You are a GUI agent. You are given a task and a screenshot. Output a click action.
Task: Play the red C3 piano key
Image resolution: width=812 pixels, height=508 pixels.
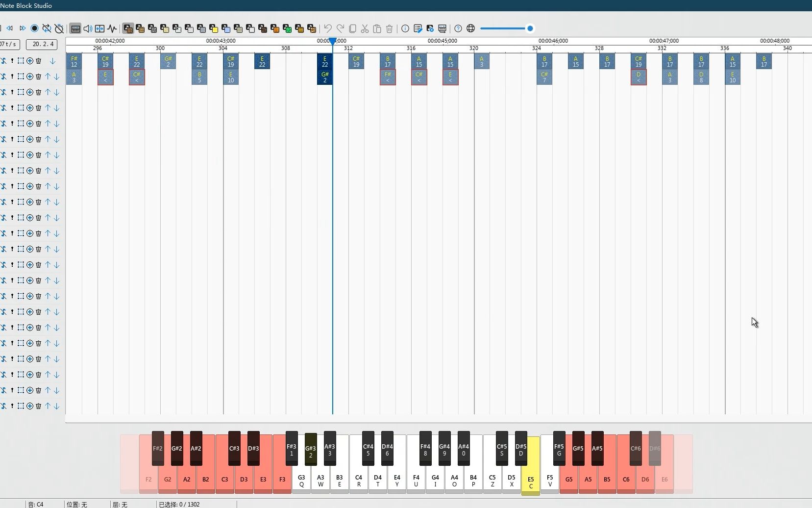[225, 479]
